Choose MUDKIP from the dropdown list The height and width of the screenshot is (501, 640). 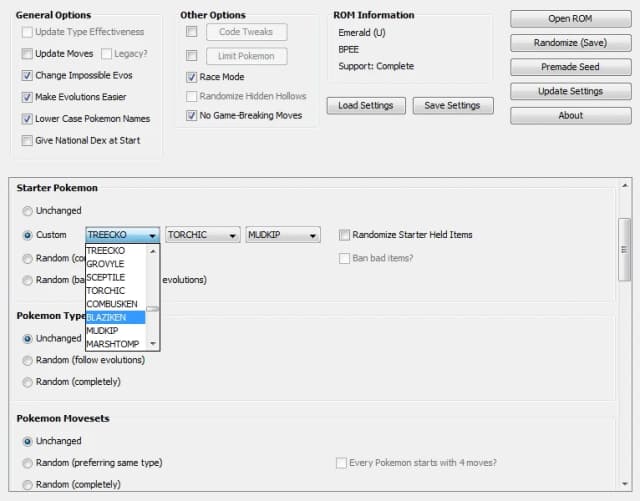pyautogui.click(x=116, y=331)
